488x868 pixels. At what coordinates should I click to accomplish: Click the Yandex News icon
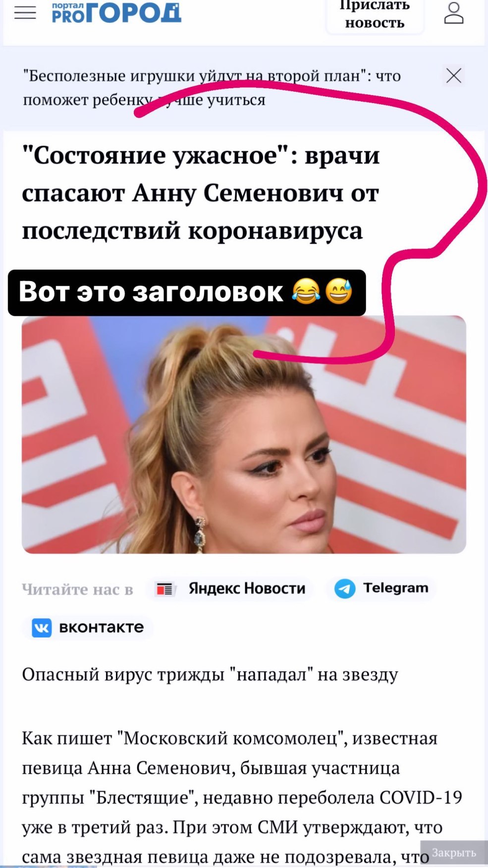[x=164, y=589]
